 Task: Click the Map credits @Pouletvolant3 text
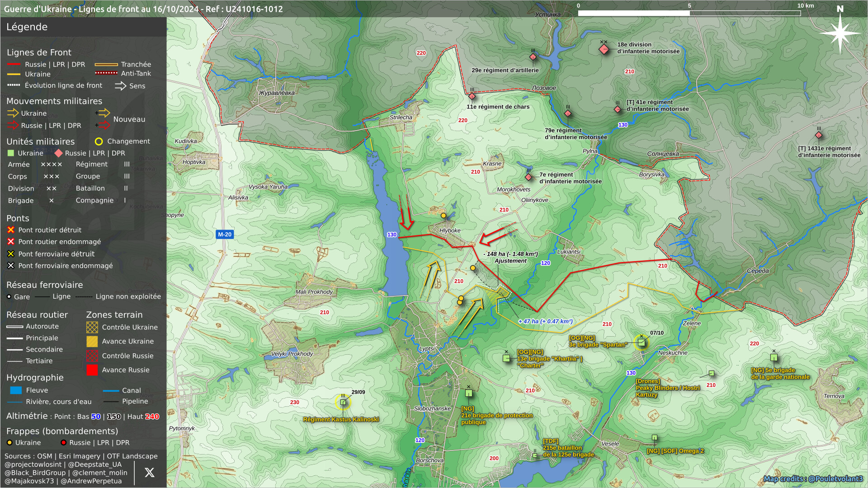click(x=813, y=479)
